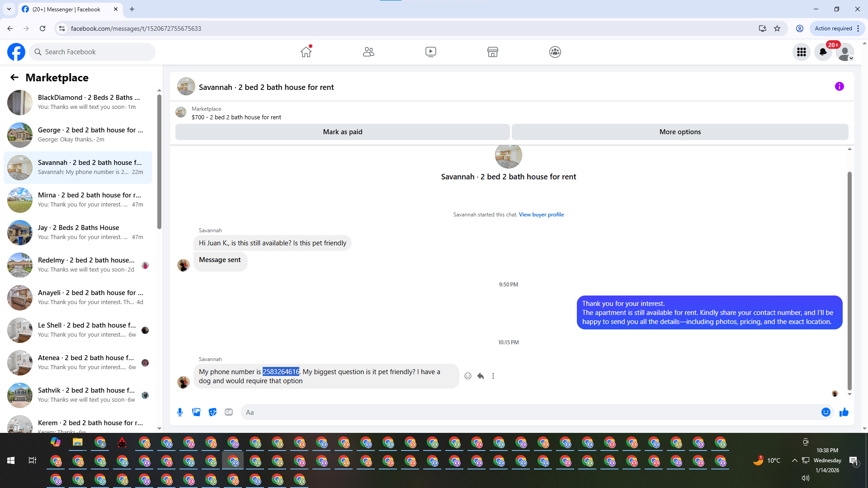Open conversation information purple icon
This screenshot has width=868, height=488.
coord(839,86)
